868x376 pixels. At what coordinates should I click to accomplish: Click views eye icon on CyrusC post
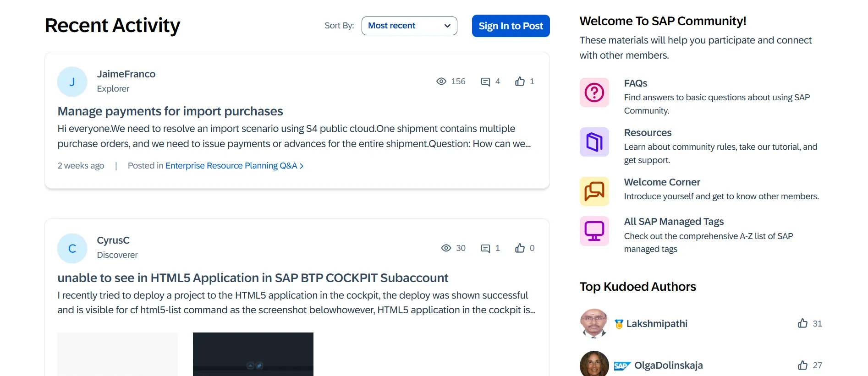tap(446, 248)
